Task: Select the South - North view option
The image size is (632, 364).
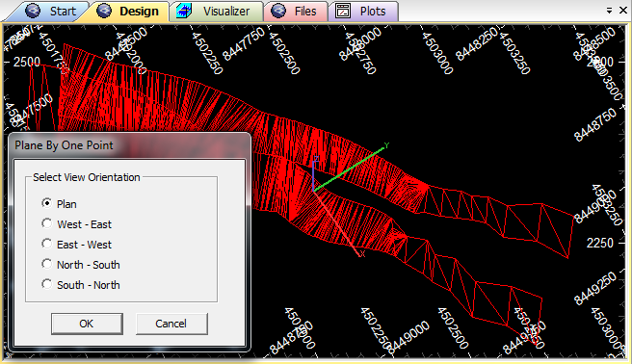Action: tap(81, 285)
